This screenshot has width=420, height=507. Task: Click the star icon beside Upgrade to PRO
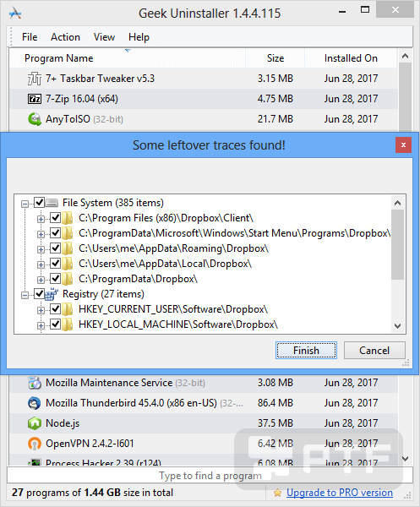point(277,493)
